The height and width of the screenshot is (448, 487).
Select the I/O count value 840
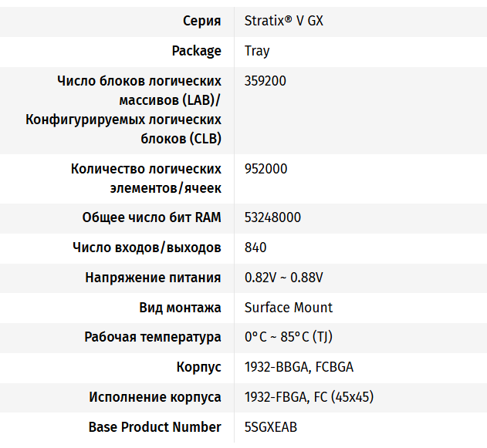click(255, 248)
